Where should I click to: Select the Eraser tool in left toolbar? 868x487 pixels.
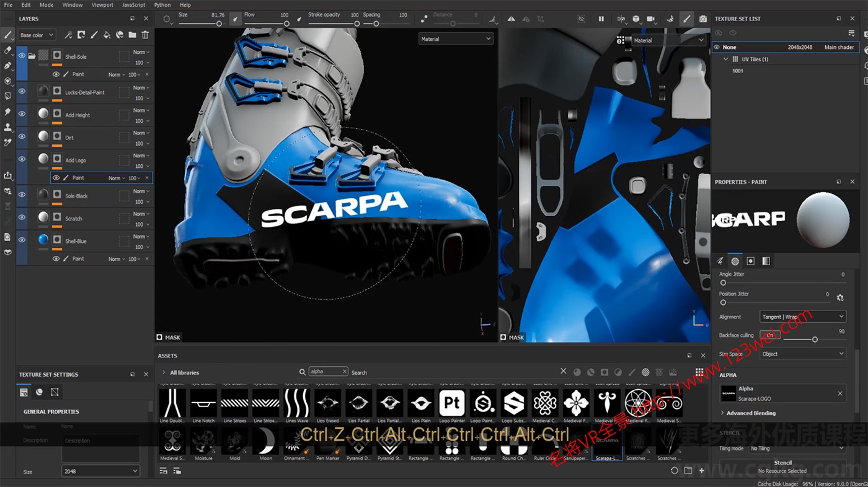tap(8, 50)
